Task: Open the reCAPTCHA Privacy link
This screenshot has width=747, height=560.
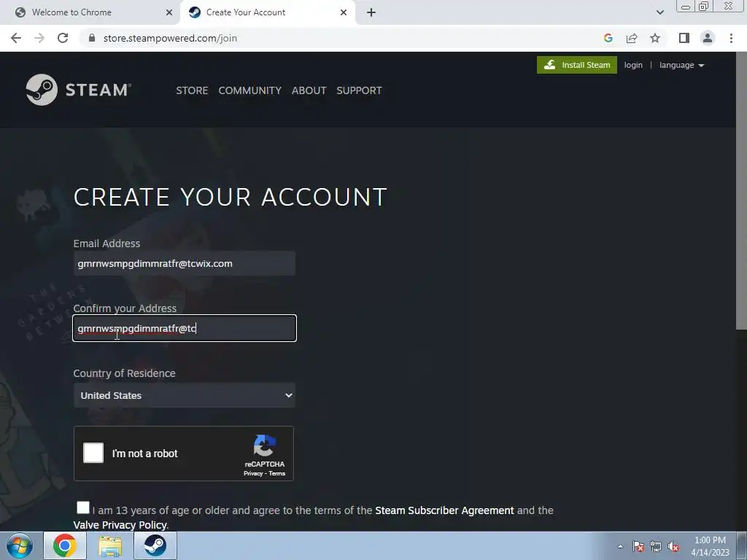Action: (253, 473)
